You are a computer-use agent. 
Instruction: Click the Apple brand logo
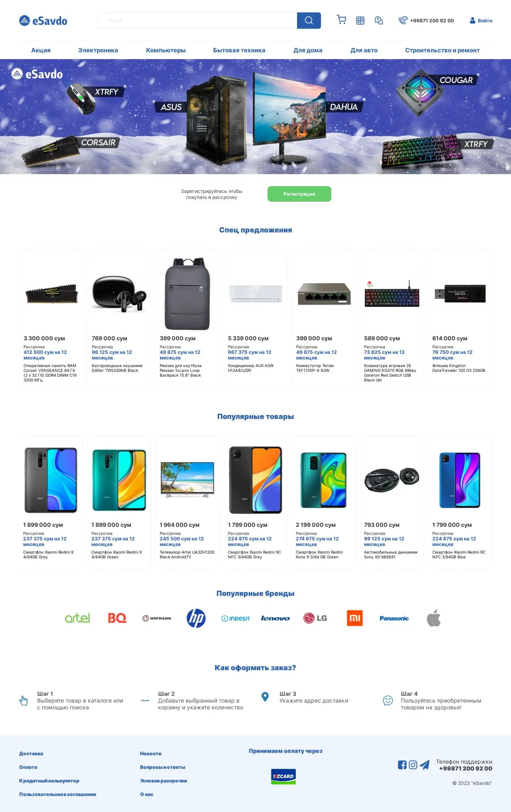coord(434,618)
